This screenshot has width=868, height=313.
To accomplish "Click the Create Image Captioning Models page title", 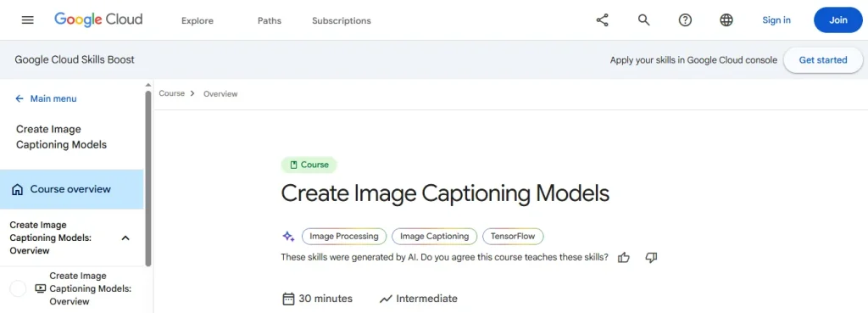I will pyautogui.click(x=445, y=193).
